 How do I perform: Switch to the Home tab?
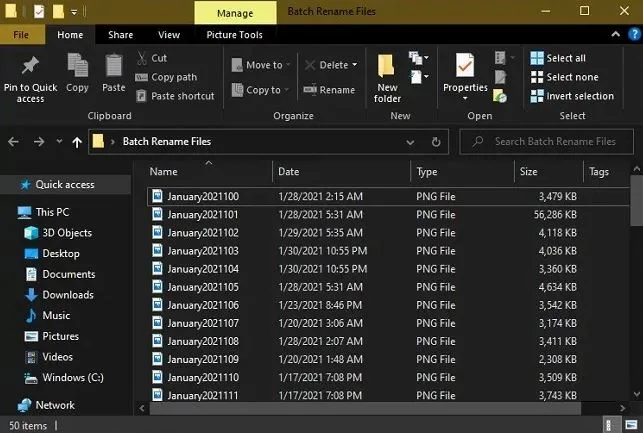[x=70, y=35]
